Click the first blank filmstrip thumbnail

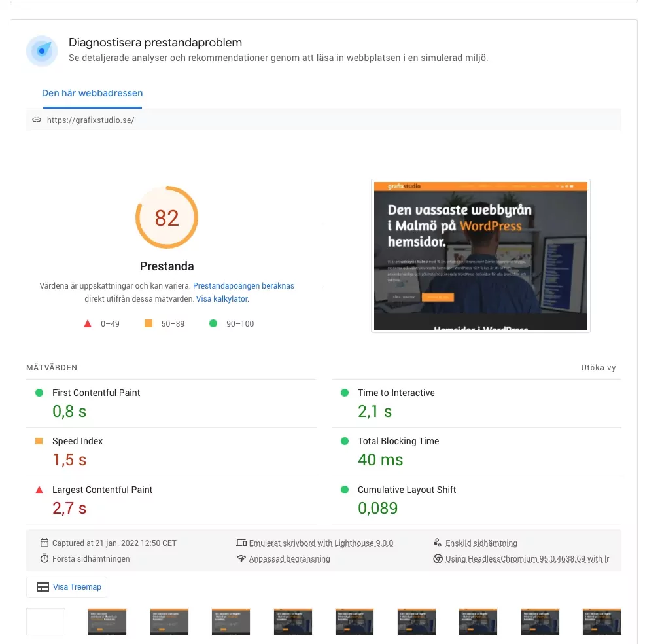(x=46, y=621)
